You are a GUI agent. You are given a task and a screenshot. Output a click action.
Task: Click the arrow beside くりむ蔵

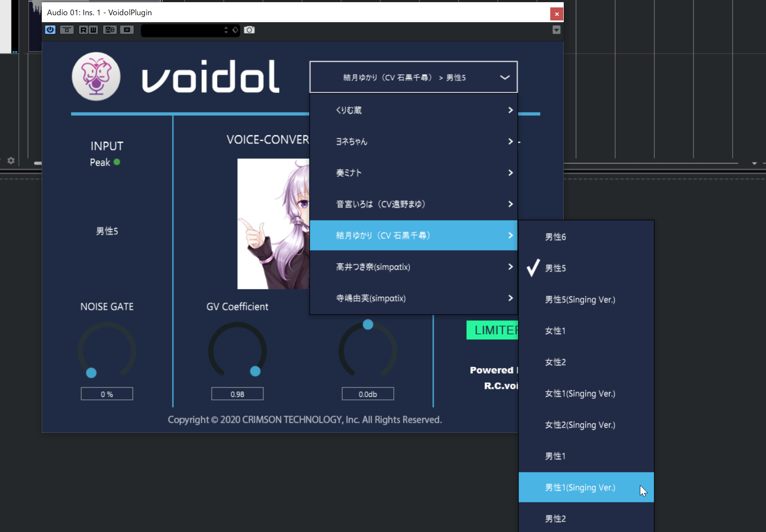pyautogui.click(x=511, y=110)
